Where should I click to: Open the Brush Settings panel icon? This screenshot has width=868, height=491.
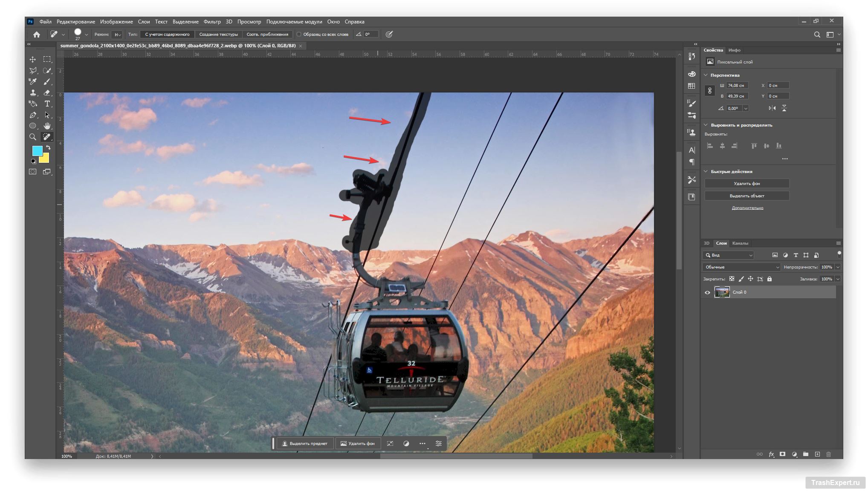click(x=692, y=103)
